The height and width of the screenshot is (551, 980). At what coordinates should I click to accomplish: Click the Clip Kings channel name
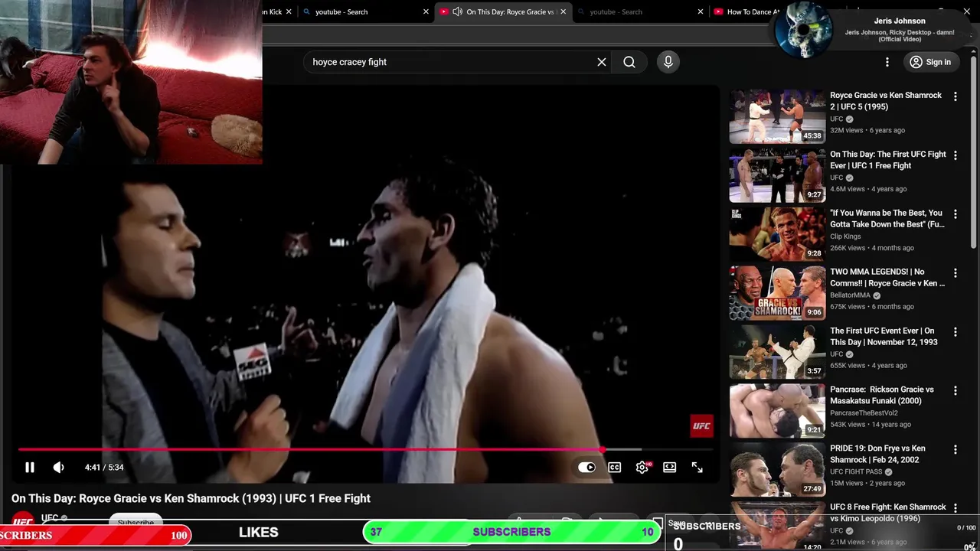(845, 236)
